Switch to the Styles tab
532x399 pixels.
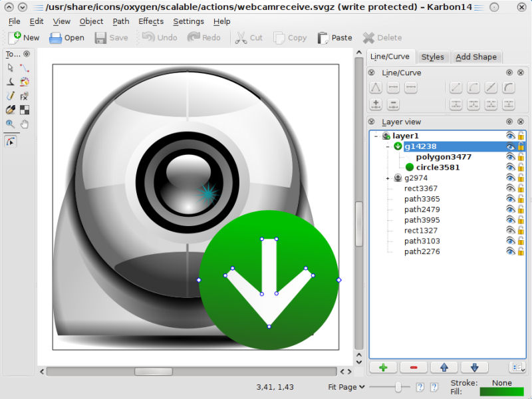[433, 57]
